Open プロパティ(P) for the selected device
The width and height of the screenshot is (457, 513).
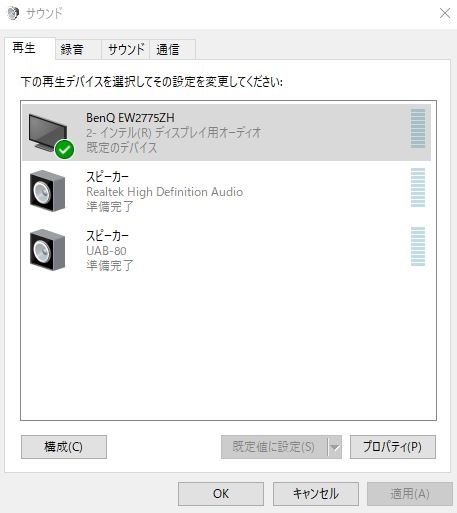pyautogui.click(x=393, y=447)
